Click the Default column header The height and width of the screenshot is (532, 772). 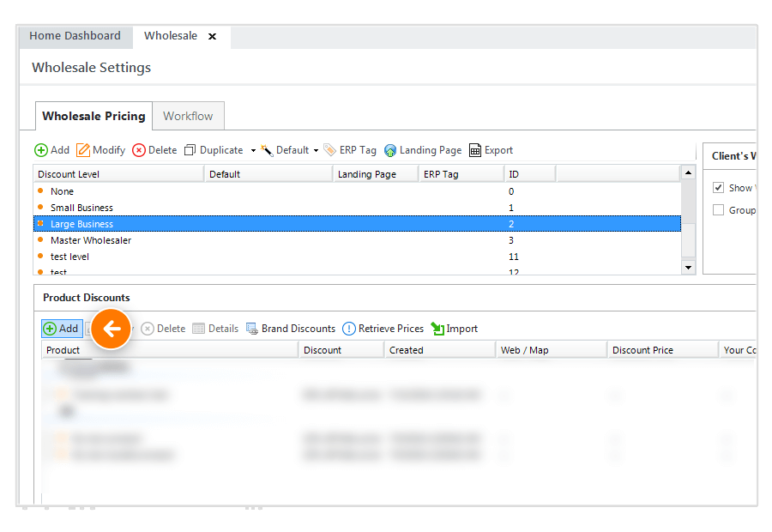(x=268, y=174)
